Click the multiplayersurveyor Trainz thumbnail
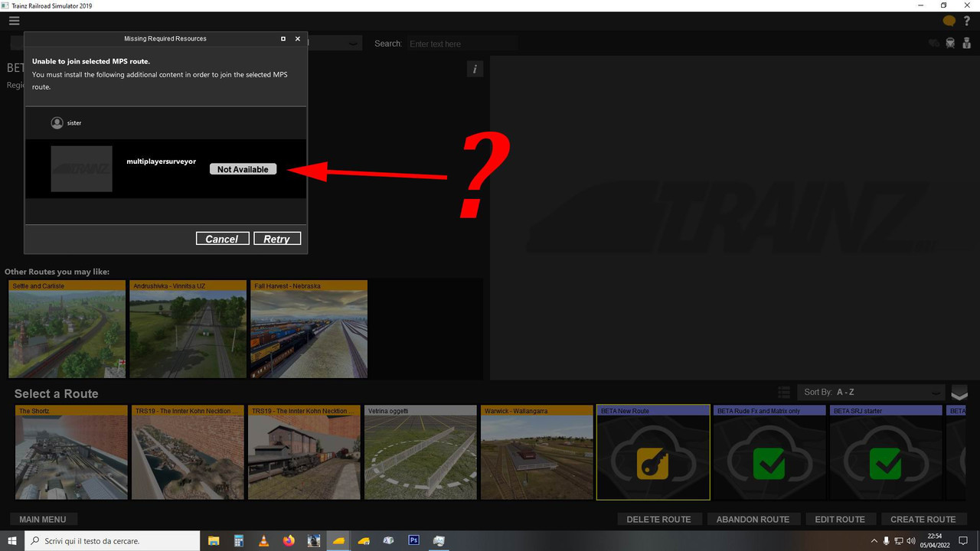980x551 pixels. [x=82, y=169]
